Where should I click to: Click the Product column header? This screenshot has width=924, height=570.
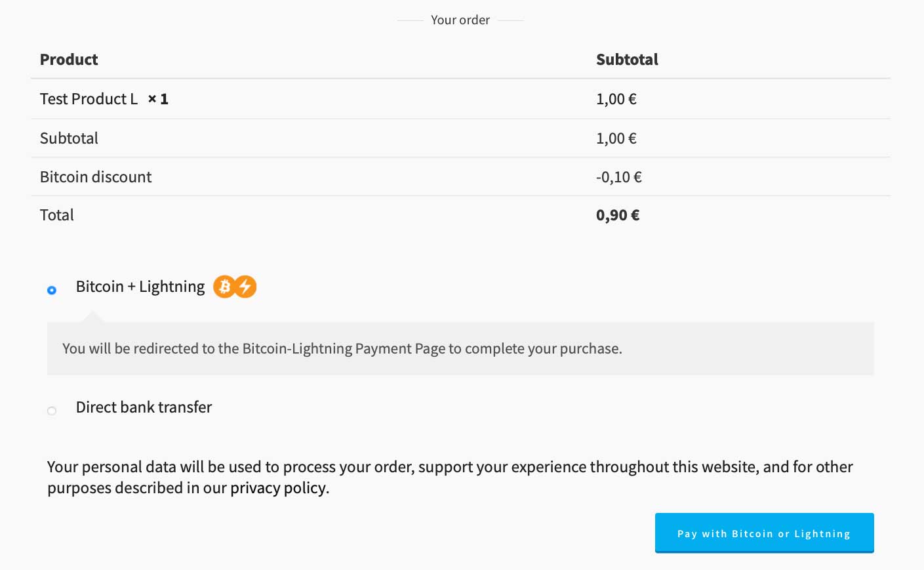(x=69, y=60)
